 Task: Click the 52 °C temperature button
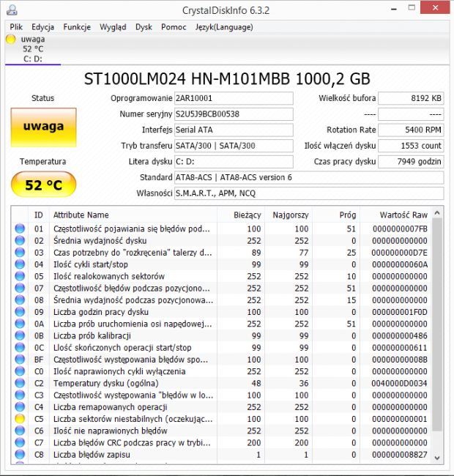(x=43, y=185)
